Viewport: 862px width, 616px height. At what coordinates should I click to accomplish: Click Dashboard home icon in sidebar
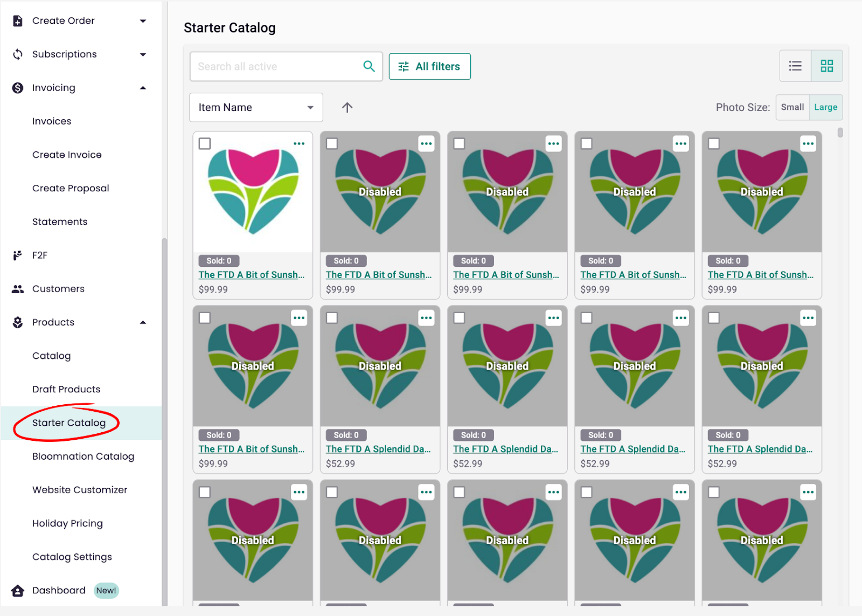pos(18,591)
